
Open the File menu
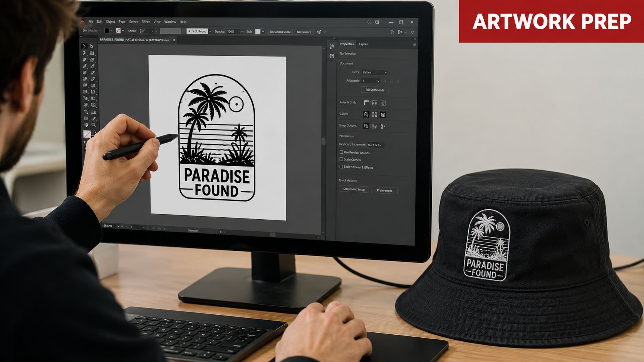click(91, 22)
